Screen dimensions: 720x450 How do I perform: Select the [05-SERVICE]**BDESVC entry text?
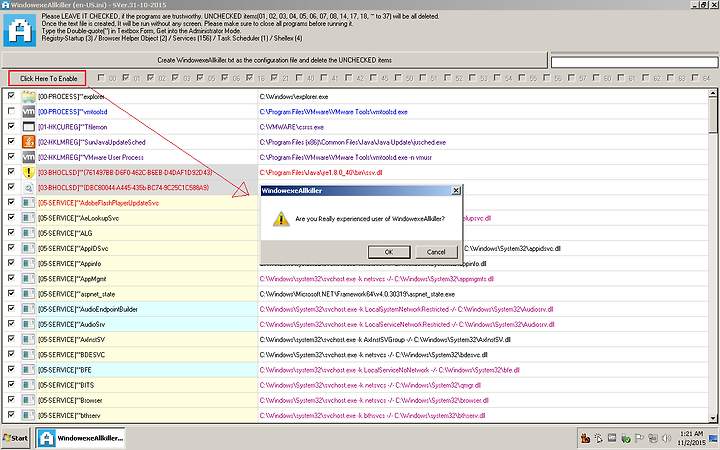(72, 355)
